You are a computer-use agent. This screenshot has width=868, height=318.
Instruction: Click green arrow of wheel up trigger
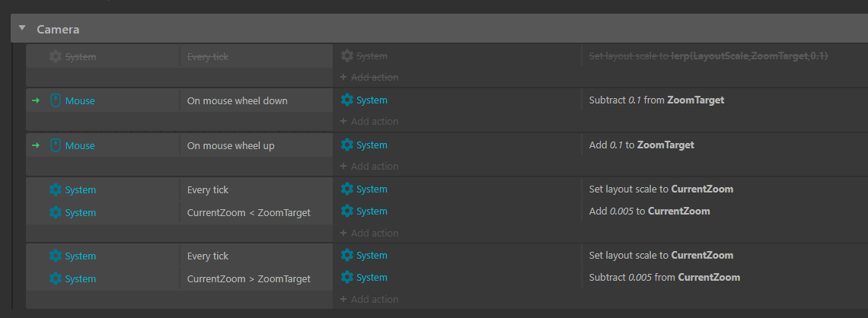coord(36,145)
